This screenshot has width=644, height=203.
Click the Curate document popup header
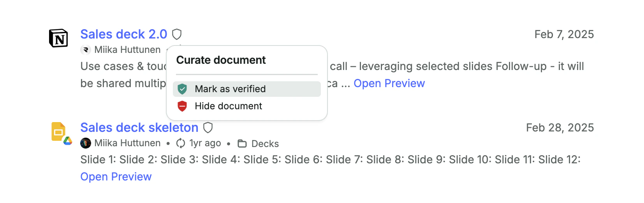click(221, 60)
